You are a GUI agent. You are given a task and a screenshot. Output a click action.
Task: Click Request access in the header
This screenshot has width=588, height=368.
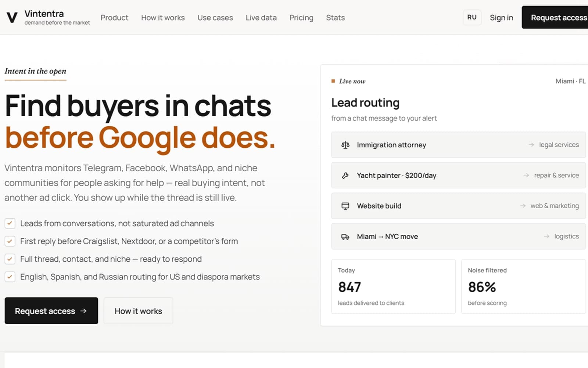pyautogui.click(x=555, y=17)
